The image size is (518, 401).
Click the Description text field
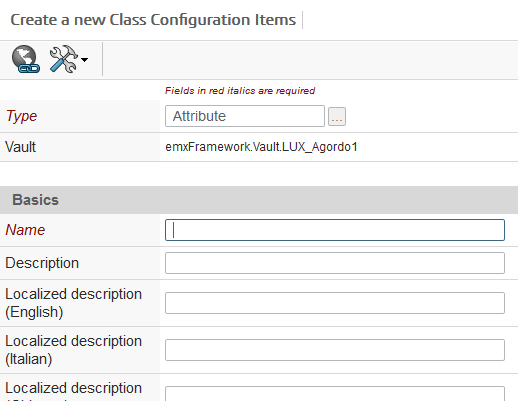335,263
